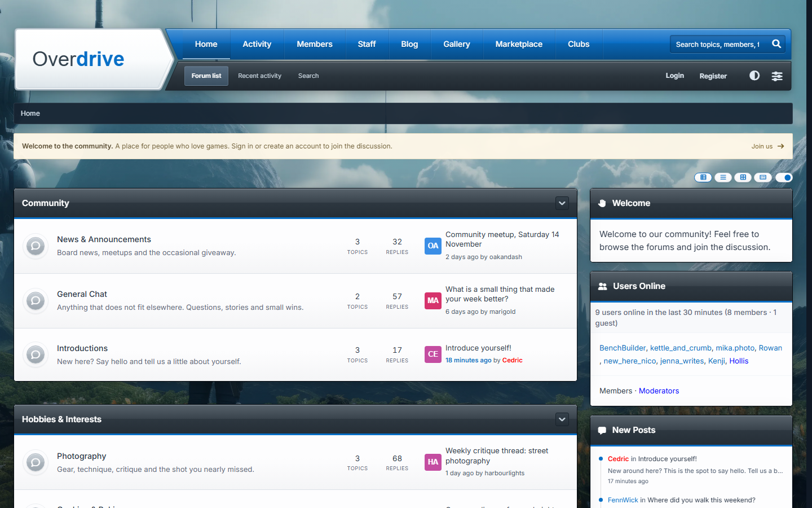Viewport: 812px width, 508px height.
Task: Click the New Posts speech bubble icon
Action: tap(602, 430)
